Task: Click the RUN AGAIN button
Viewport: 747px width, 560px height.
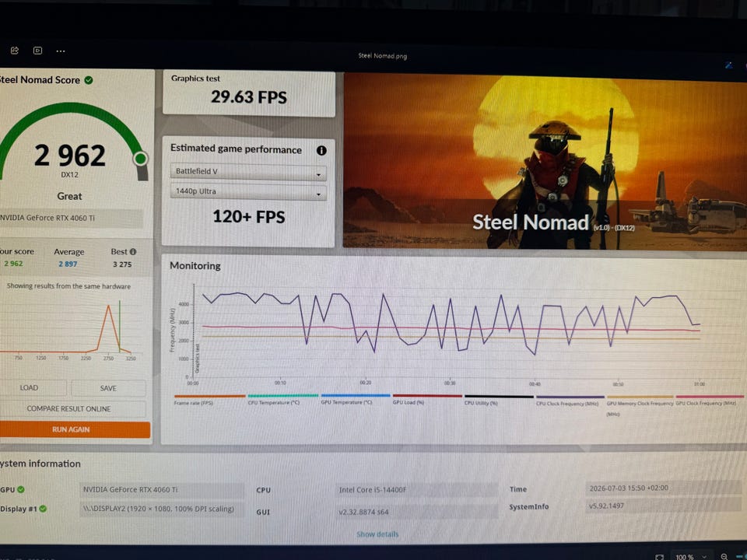Action: [72, 429]
